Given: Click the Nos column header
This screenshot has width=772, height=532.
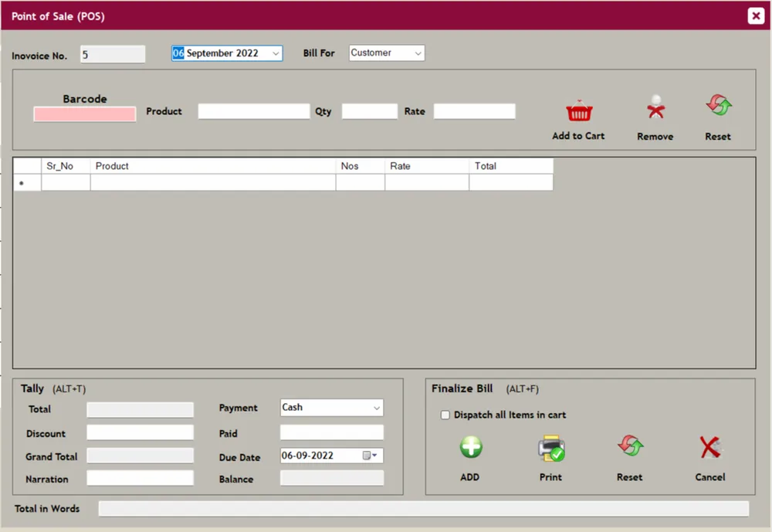Looking at the screenshot, I should tap(361, 166).
